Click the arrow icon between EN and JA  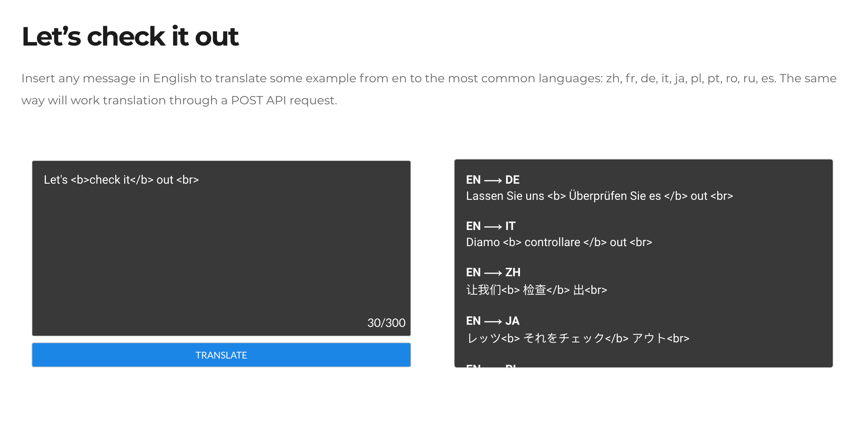click(493, 321)
